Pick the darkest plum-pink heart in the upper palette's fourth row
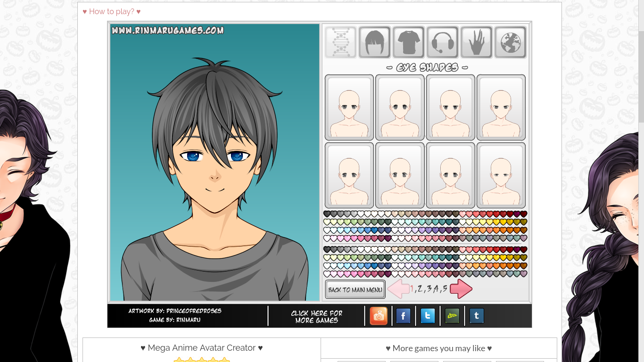 point(388,238)
